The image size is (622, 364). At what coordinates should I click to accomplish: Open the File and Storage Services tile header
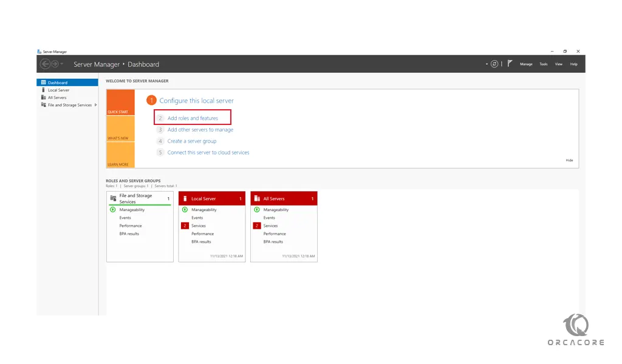tap(140, 198)
